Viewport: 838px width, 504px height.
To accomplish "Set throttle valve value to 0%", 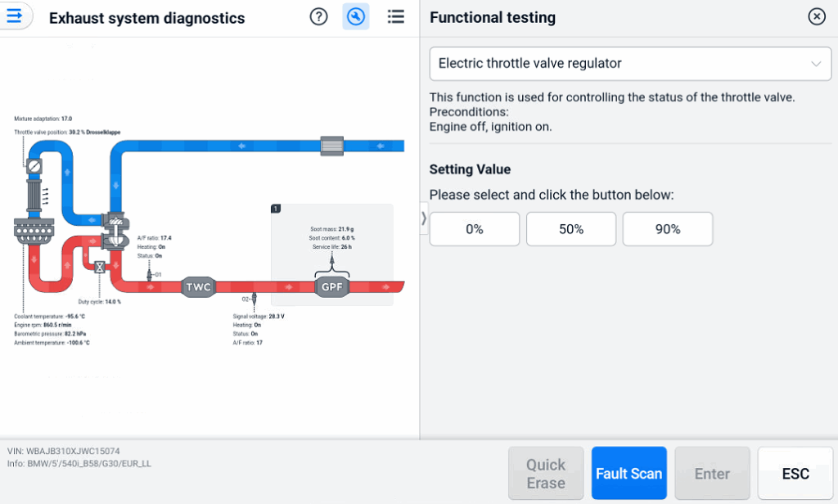I will tap(475, 229).
